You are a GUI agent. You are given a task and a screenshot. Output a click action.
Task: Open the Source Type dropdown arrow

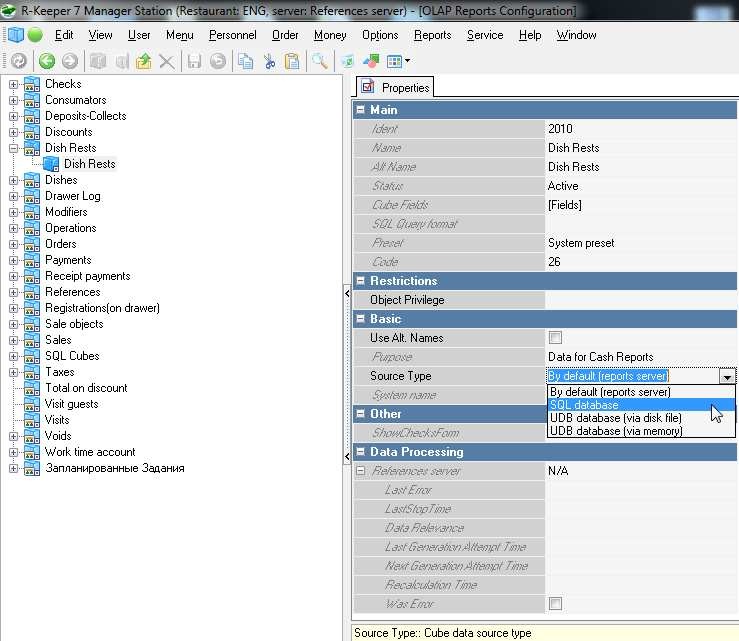727,377
